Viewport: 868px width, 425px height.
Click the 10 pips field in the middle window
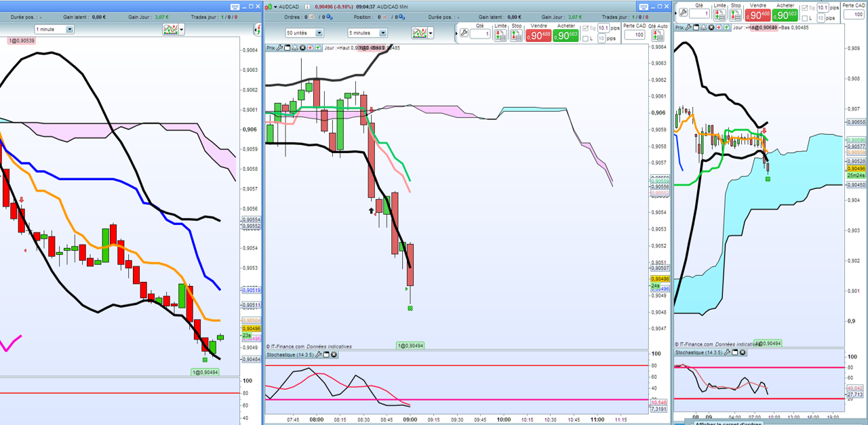pos(601,39)
